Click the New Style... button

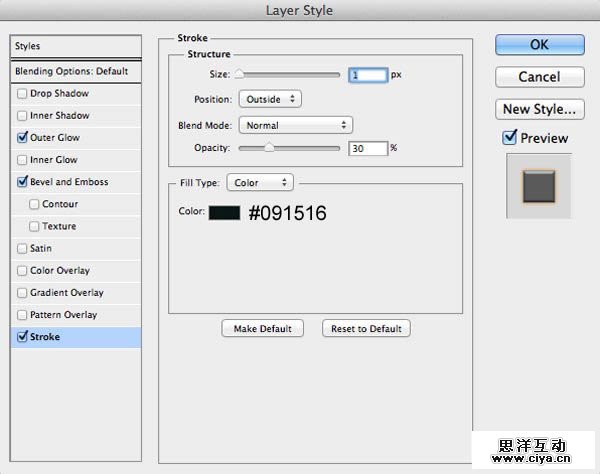pyautogui.click(x=539, y=108)
